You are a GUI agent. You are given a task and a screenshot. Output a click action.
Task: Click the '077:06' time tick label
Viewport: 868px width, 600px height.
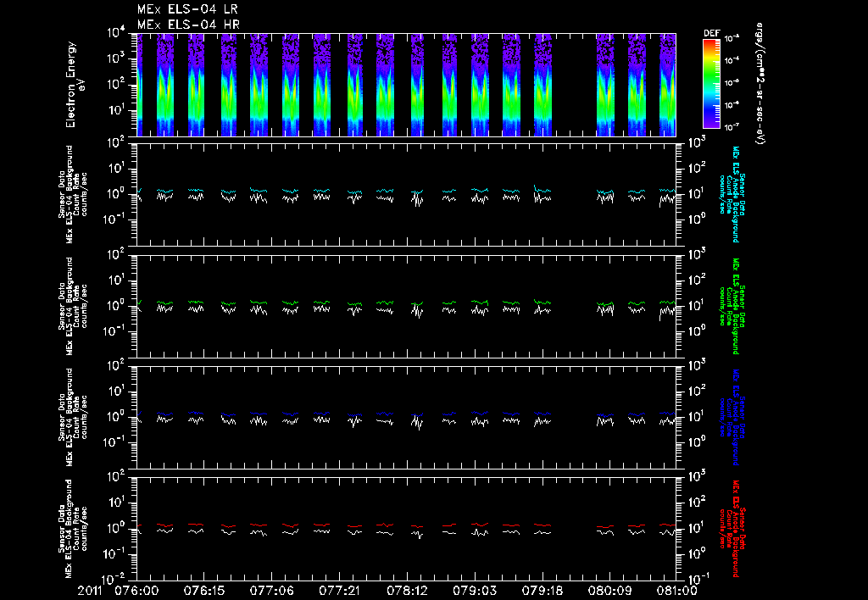[272, 591]
